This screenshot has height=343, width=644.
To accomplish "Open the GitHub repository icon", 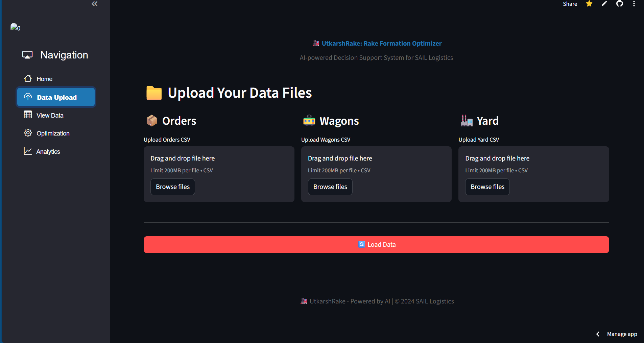I will click(x=620, y=4).
